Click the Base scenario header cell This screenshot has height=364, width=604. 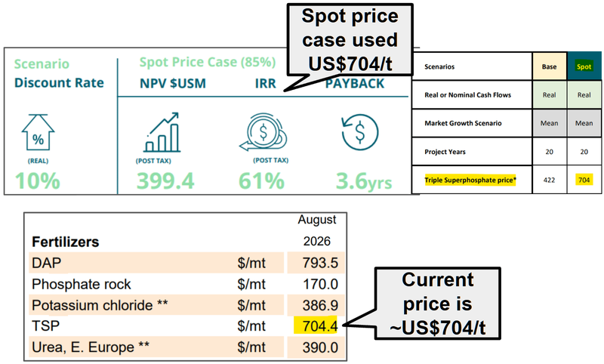pyautogui.click(x=550, y=66)
